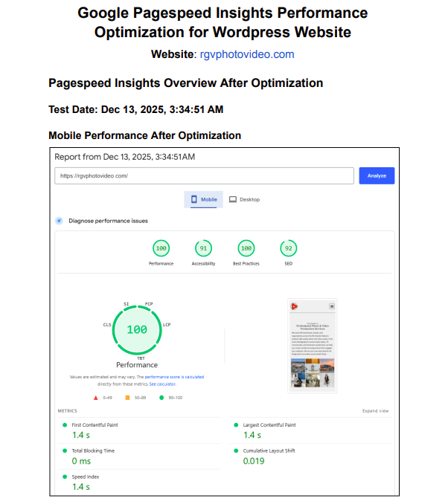The height and width of the screenshot is (504, 448).
Task: Click the 0.019 layout shift value
Action: click(254, 461)
